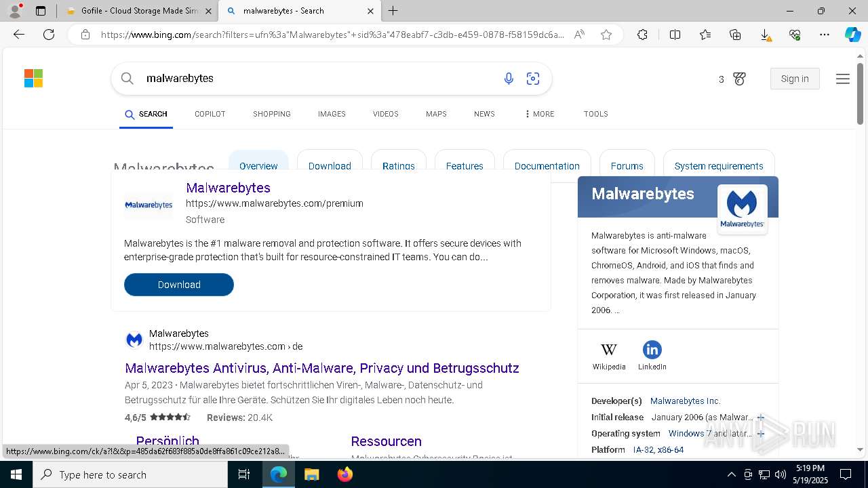Open Malwarebytes Antivirus, Anti-Malware German result
Image resolution: width=868 pixels, height=488 pixels.
click(322, 368)
